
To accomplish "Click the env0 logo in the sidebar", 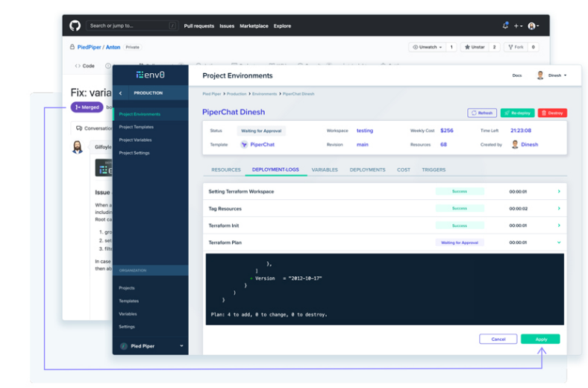I will [x=150, y=75].
